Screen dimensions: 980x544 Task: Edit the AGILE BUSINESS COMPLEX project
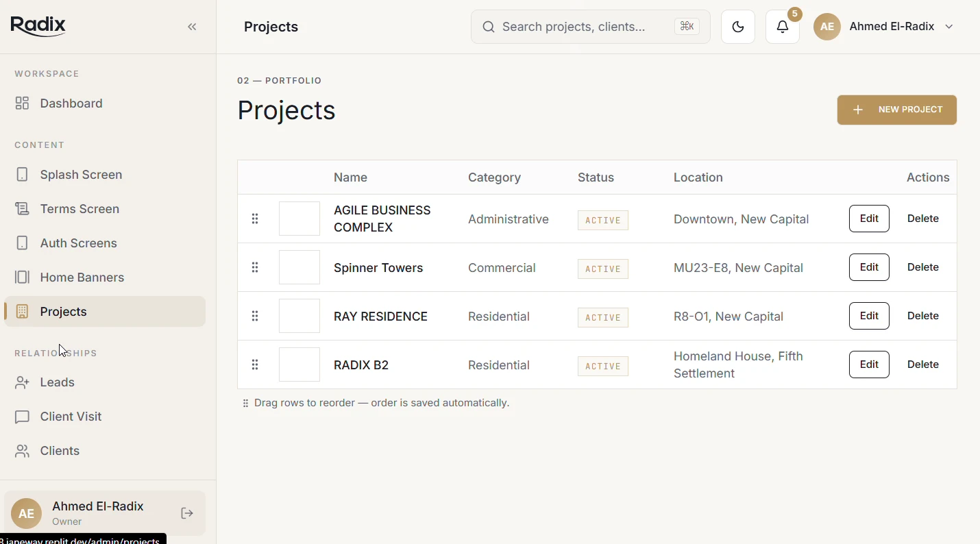869,219
